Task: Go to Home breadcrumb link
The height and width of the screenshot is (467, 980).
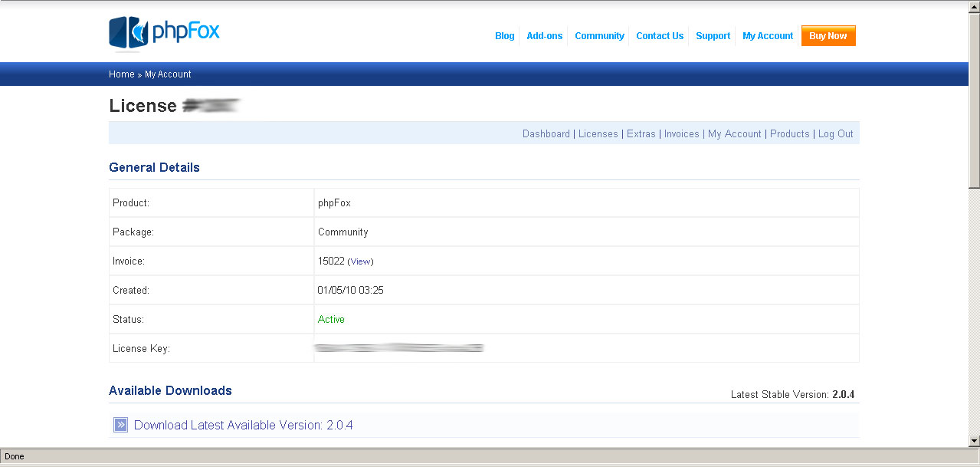Action: [x=122, y=74]
